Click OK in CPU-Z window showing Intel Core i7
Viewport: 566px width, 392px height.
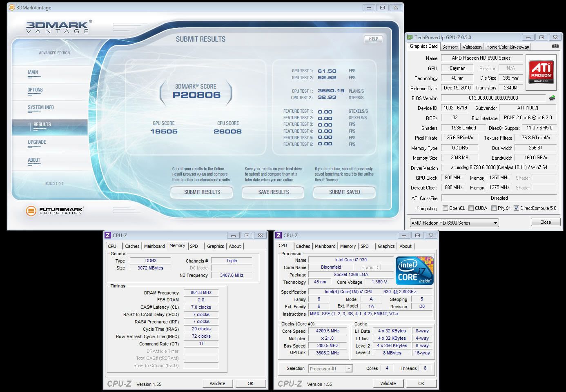tap(421, 383)
